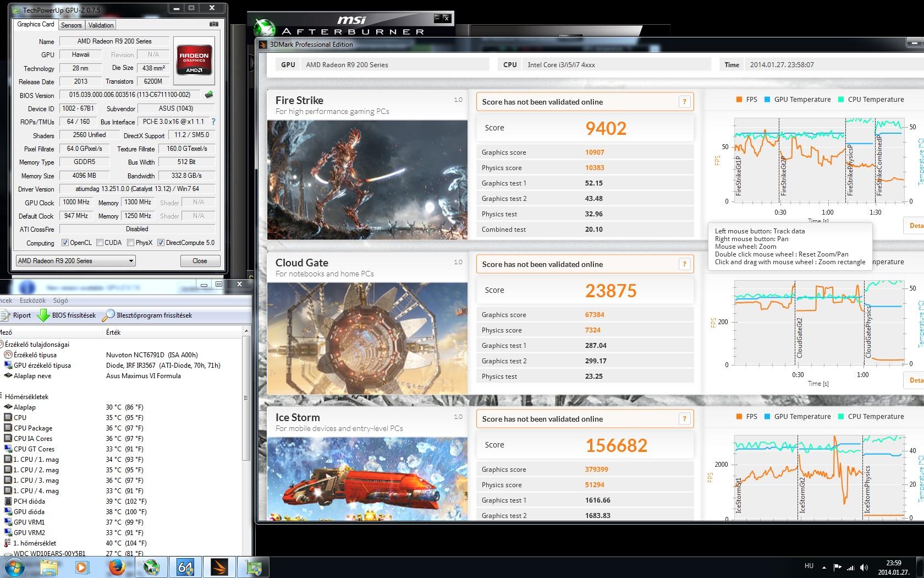Open Fire Strike Details button

pyautogui.click(x=915, y=225)
